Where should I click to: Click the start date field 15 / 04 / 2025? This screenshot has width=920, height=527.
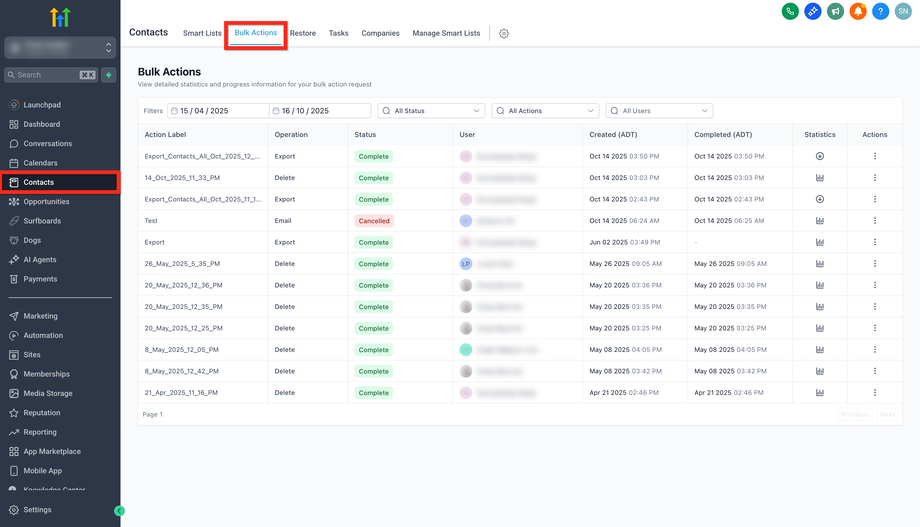(218, 111)
